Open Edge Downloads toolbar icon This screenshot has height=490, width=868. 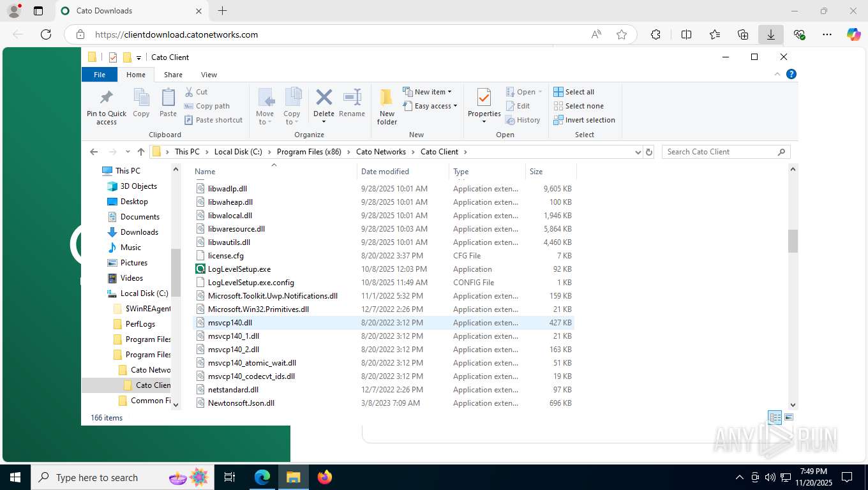click(771, 34)
